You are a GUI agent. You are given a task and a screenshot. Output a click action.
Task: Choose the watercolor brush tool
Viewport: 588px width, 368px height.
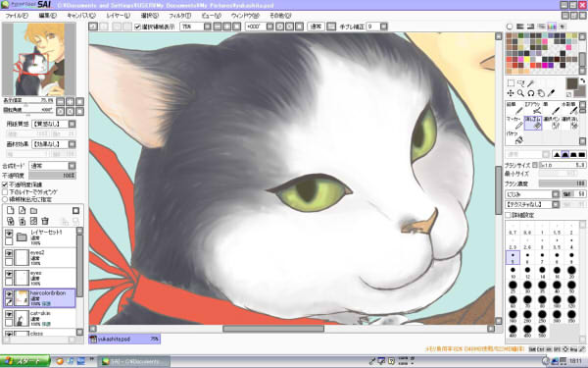coord(568,108)
